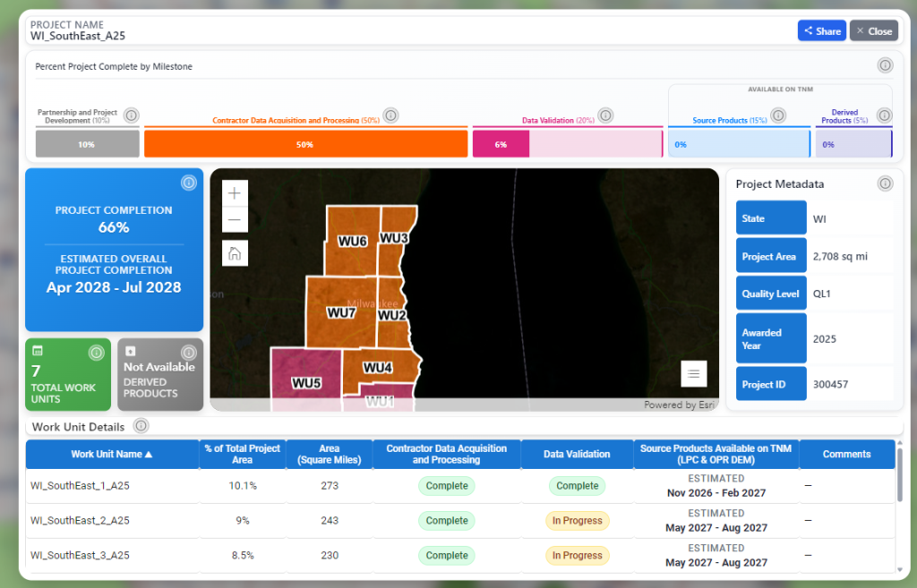
Task: Click In Progress status for WI_SouthEast_3_A25
Action: (578, 555)
